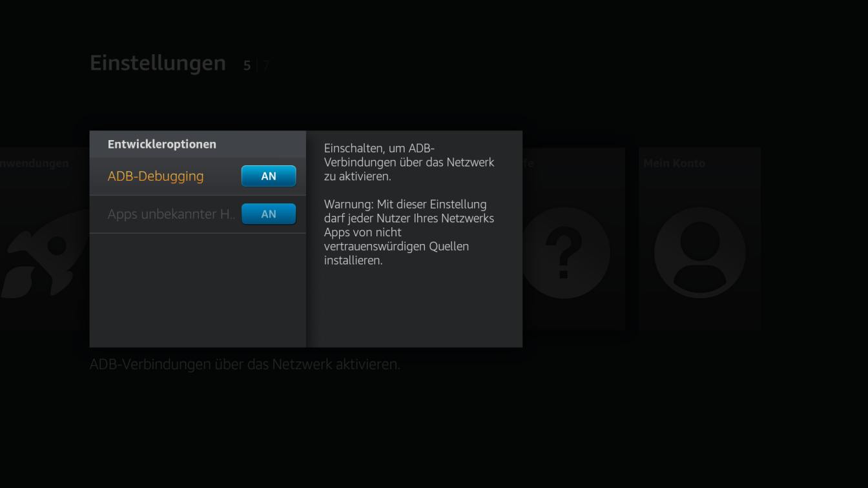Select the partially hidden Hilfe tile label
The image size is (868, 488).
(x=528, y=163)
